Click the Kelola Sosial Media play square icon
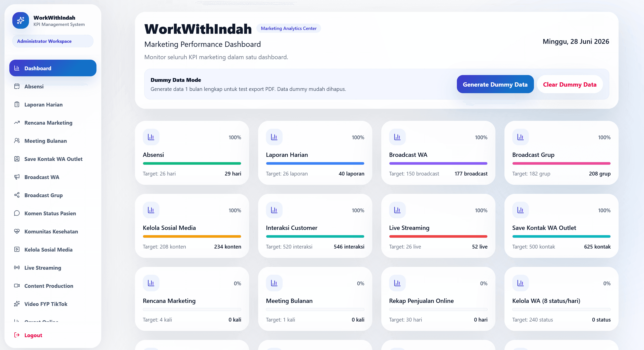The width and height of the screenshot is (644, 350). click(x=17, y=250)
